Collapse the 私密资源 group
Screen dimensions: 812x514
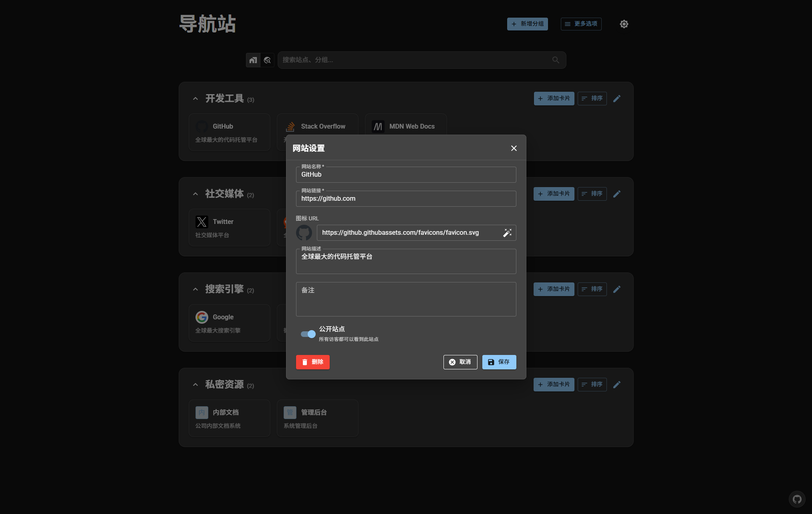coord(195,384)
